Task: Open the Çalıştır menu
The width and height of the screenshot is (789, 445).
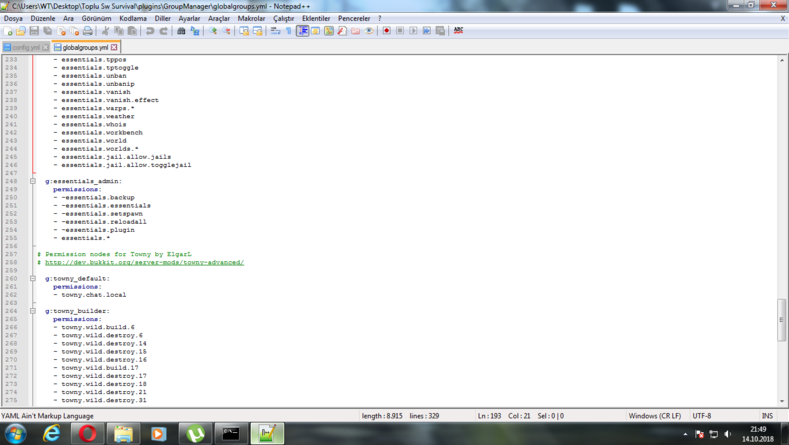Action: pos(283,18)
